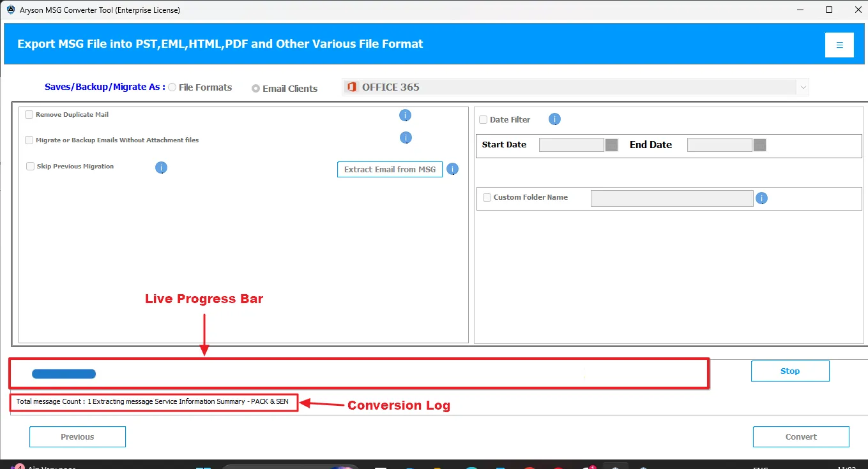This screenshot has height=469, width=868.
Task: Tick the Skip Previous Migration checkbox
Action: (x=31, y=167)
